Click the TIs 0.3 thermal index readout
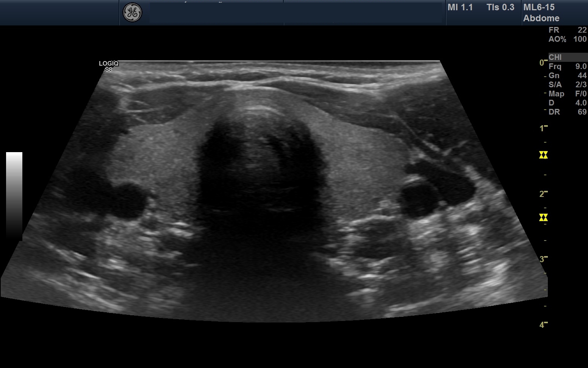 click(500, 7)
